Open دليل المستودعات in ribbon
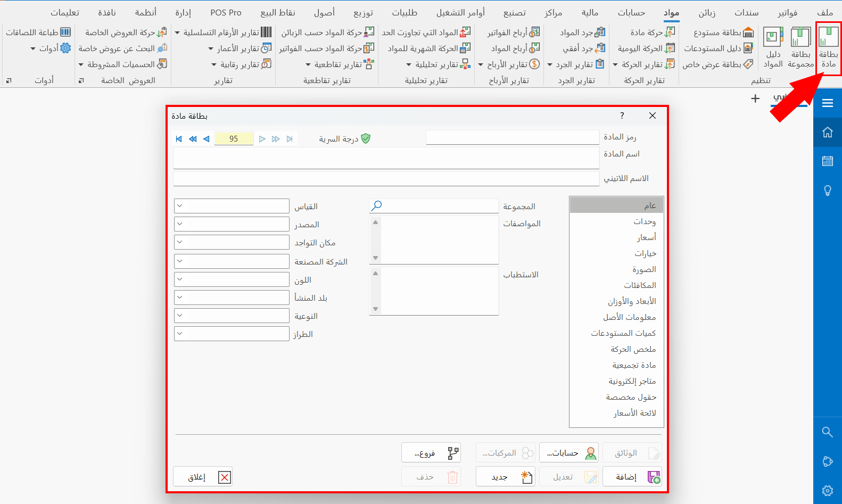842x504 pixels. 718,48
